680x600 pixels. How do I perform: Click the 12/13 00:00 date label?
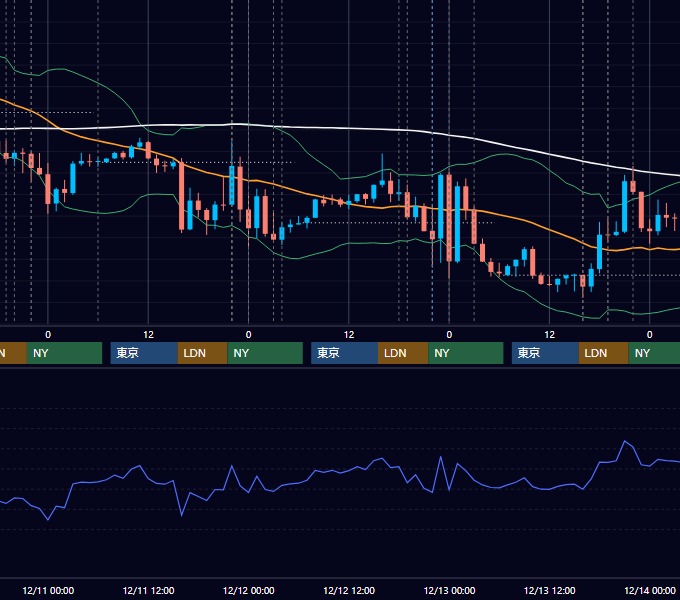449,590
